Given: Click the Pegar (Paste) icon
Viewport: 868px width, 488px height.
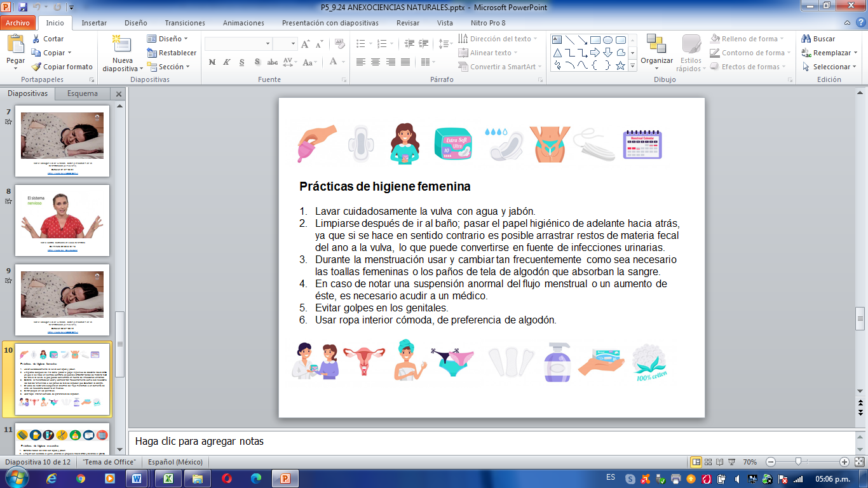Looking at the screenshot, I should (15, 46).
